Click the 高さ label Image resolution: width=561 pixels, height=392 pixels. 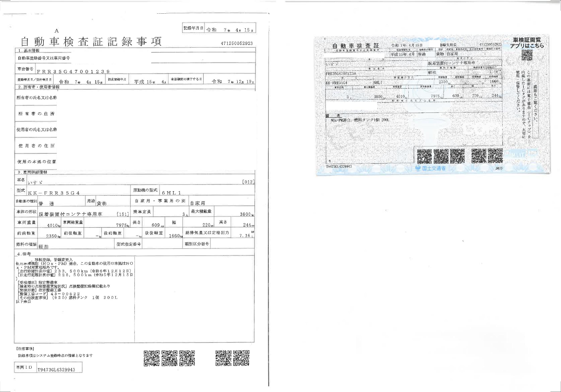[223, 222]
